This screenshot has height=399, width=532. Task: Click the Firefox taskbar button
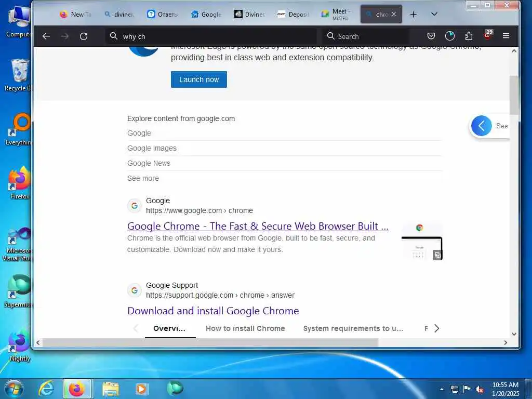click(77, 389)
